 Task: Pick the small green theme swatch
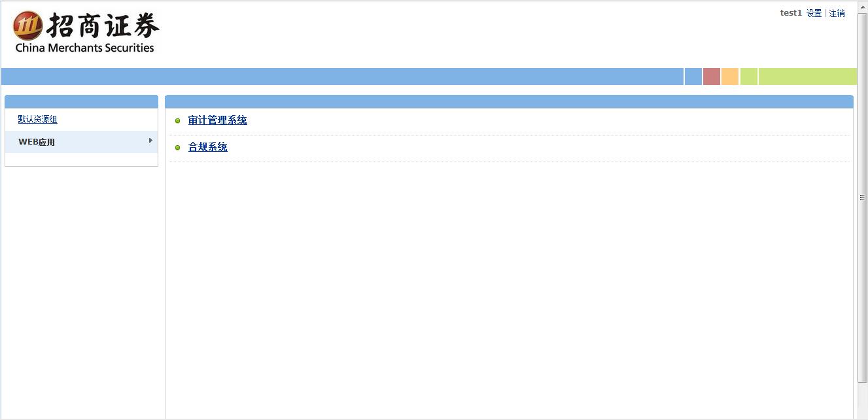[x=749, y=77]
